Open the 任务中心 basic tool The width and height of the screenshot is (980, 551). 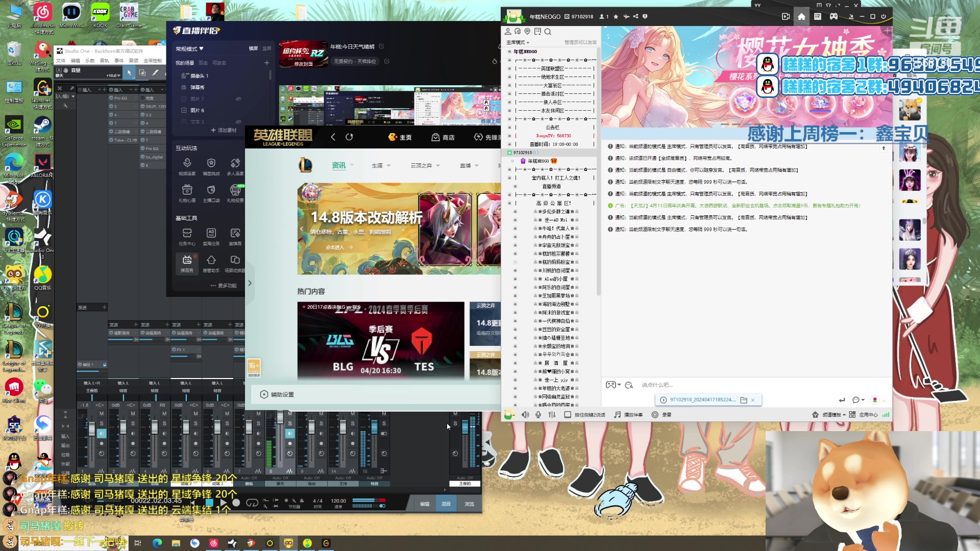coord(187,237)
